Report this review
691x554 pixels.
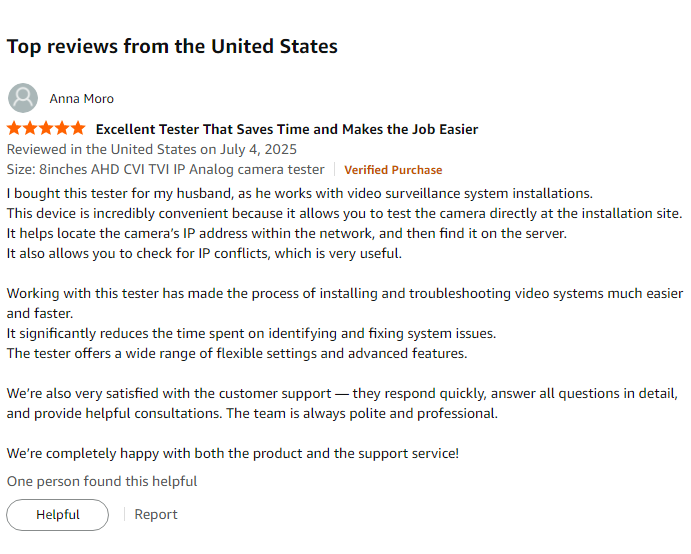(x=156, y=514)
